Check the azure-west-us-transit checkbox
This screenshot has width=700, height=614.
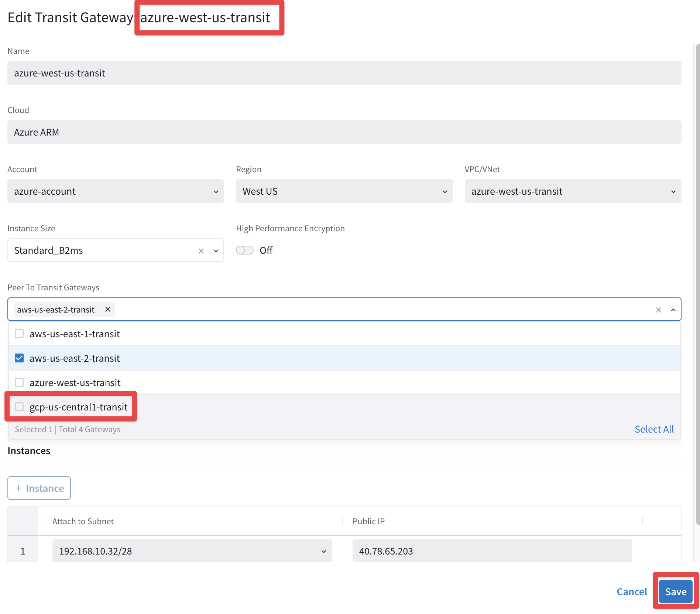[x=19, y=382]
